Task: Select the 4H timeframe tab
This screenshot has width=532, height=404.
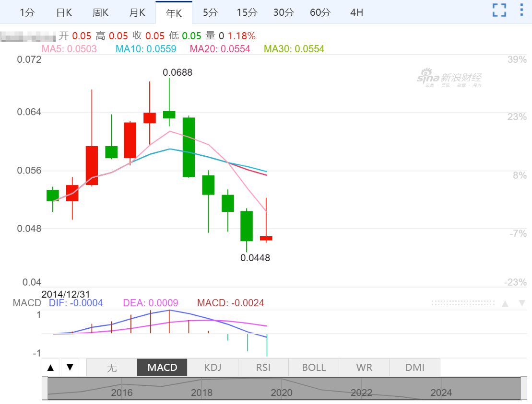Action: (356, 13)
